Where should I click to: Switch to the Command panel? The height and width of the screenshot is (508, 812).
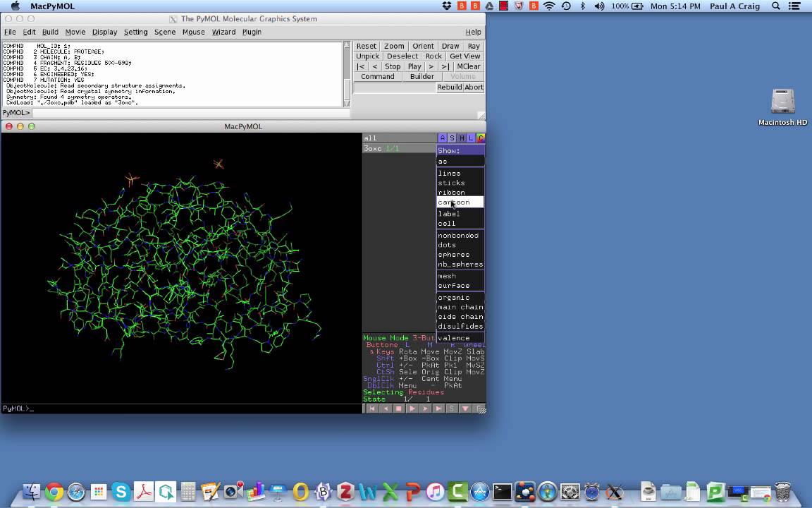378,76
